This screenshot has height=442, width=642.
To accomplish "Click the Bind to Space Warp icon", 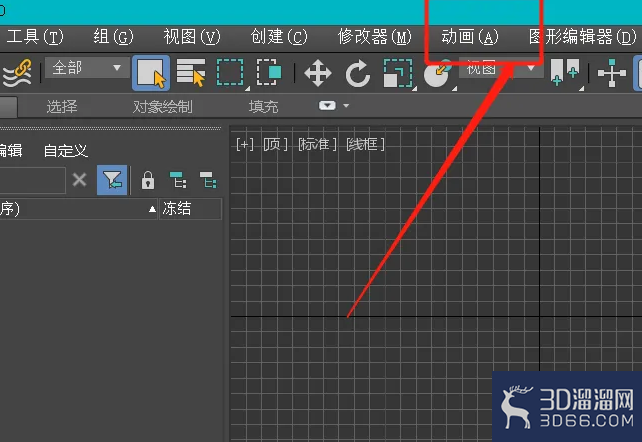I will (x=17, y=73).
